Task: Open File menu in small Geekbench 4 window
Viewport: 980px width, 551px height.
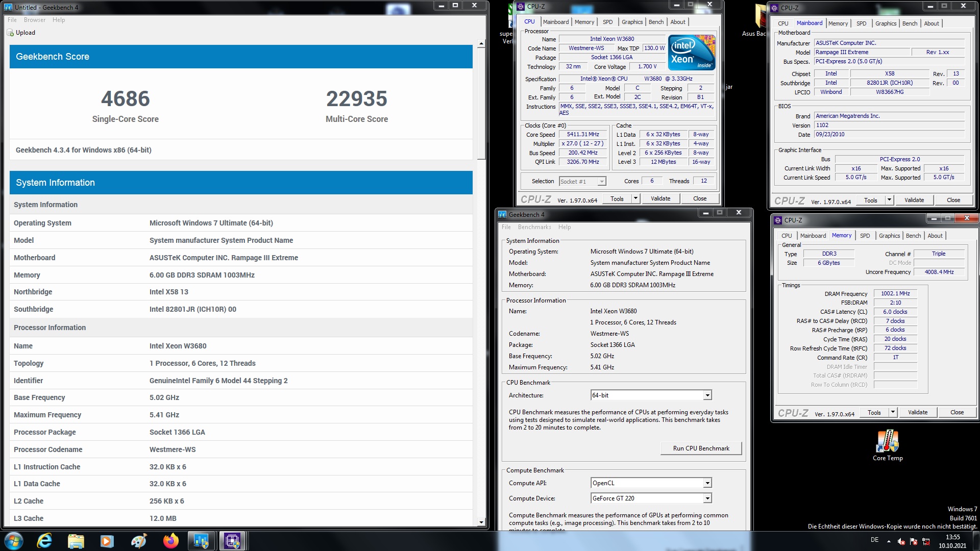Action: tap(506, 227)
